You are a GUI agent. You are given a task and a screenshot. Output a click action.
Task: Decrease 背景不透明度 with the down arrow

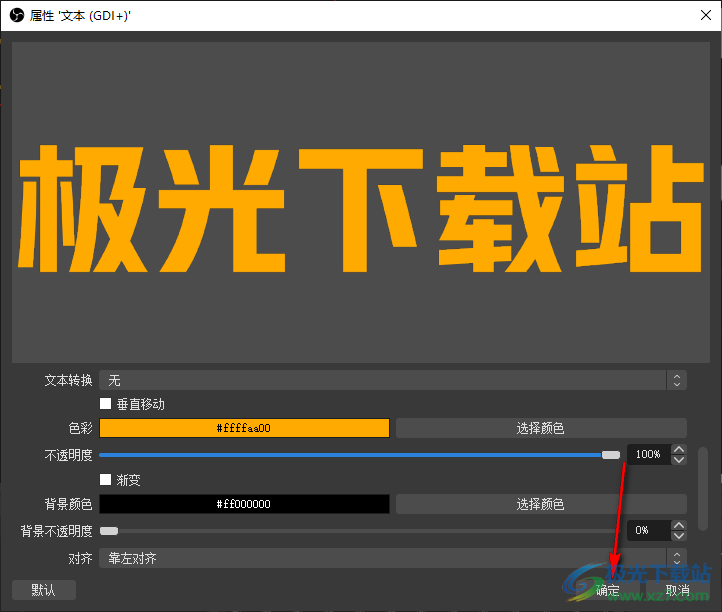[x=679, y=536]
